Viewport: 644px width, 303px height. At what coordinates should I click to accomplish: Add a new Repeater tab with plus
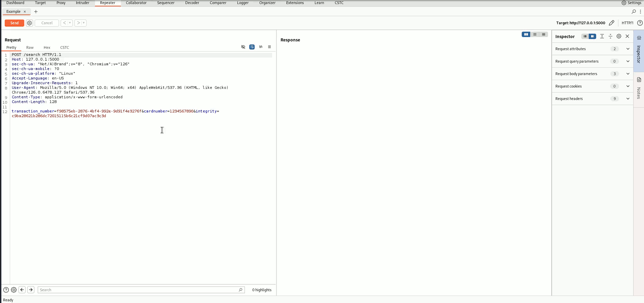(x=36, y=11)
